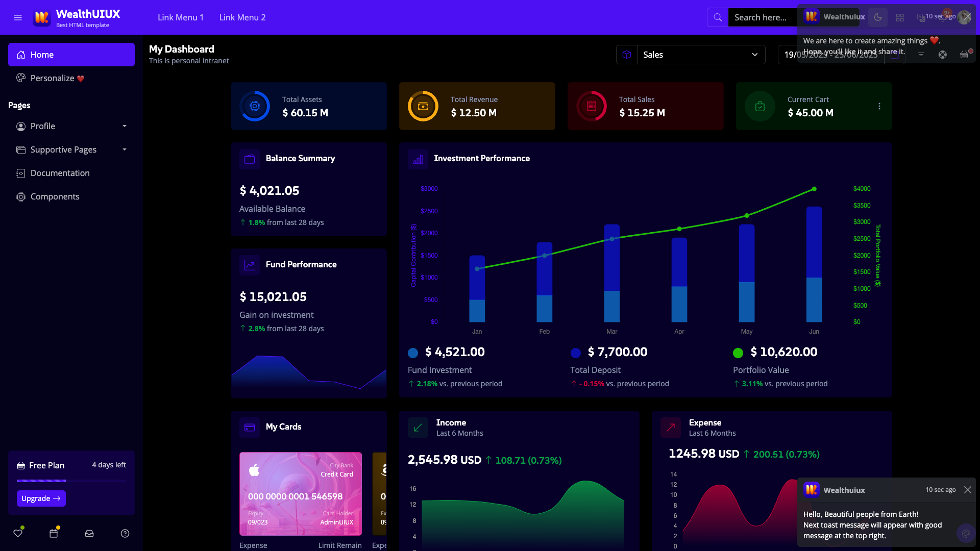Open the Current Cart three-dot options menu

879,106
